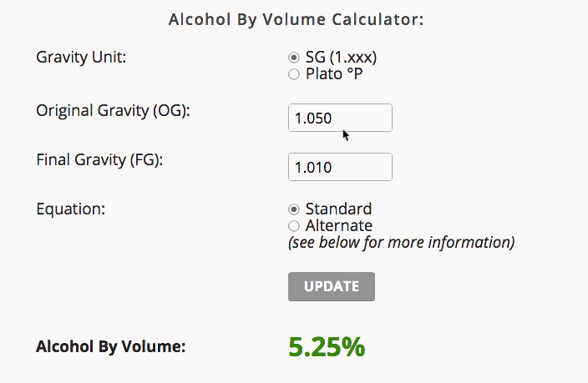Click the green 5.25% result value

pyautogui.click(x=327, y=346)
